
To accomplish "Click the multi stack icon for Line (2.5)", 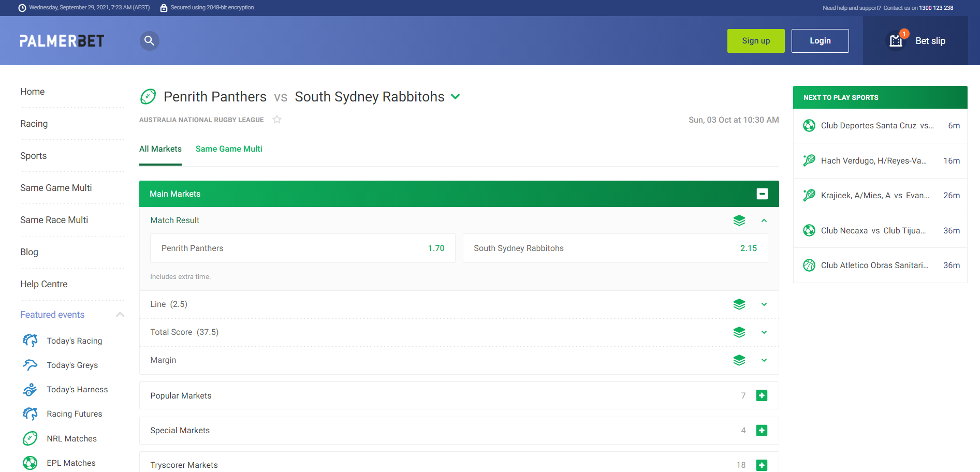I will [739, 304].
